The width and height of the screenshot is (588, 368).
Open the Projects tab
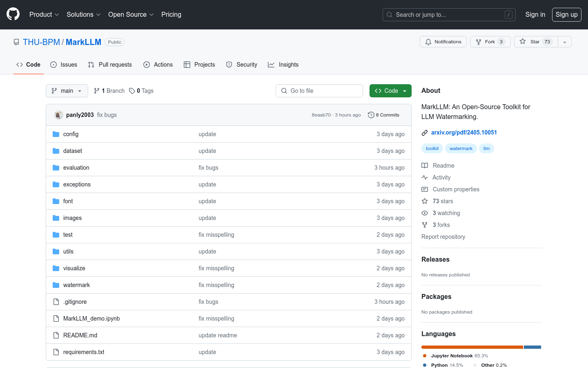199,65
